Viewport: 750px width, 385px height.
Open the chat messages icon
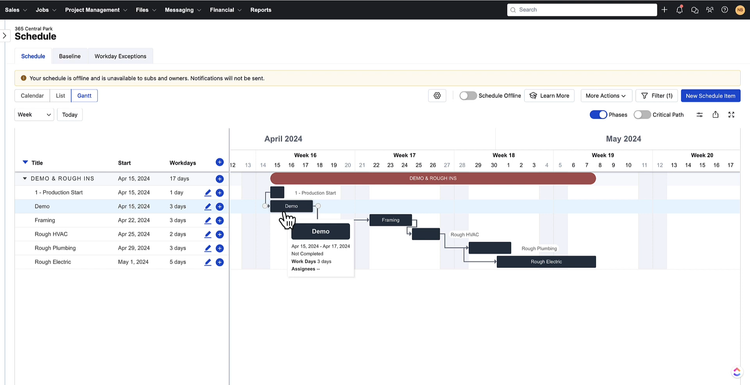click(695, 10)
